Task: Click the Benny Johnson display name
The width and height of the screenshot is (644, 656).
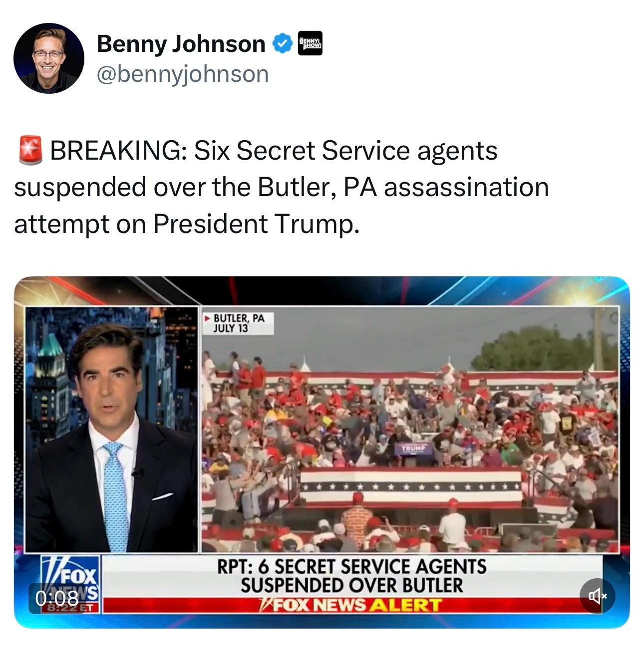Action: pyautogui.click(x=181, y=44)
